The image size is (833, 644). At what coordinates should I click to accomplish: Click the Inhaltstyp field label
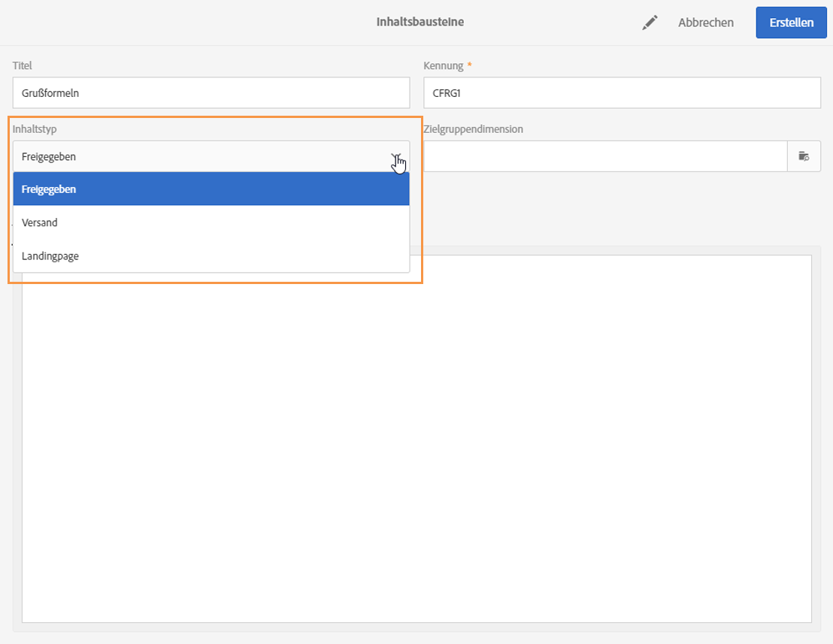(x=35, y=129)
